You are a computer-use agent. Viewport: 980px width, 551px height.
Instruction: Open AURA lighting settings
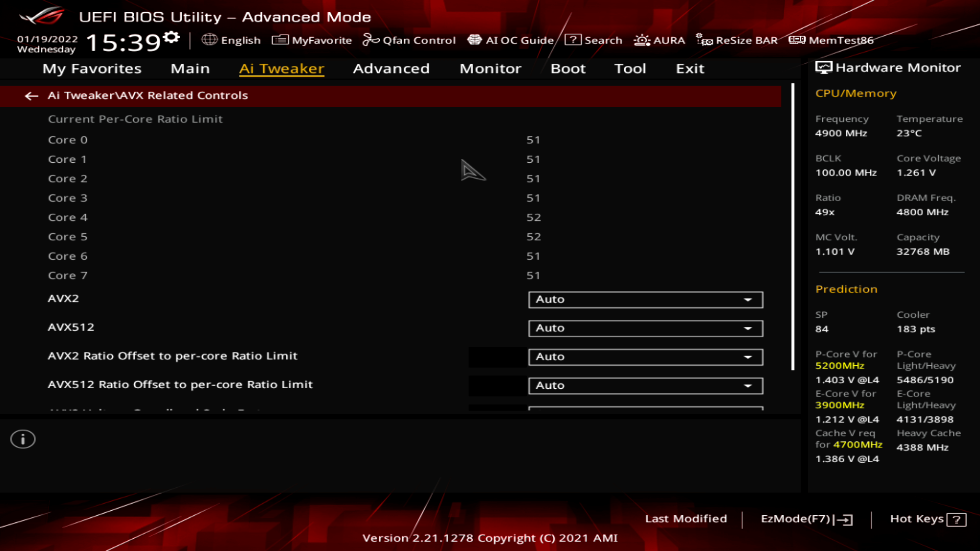(x=659, y=40)
